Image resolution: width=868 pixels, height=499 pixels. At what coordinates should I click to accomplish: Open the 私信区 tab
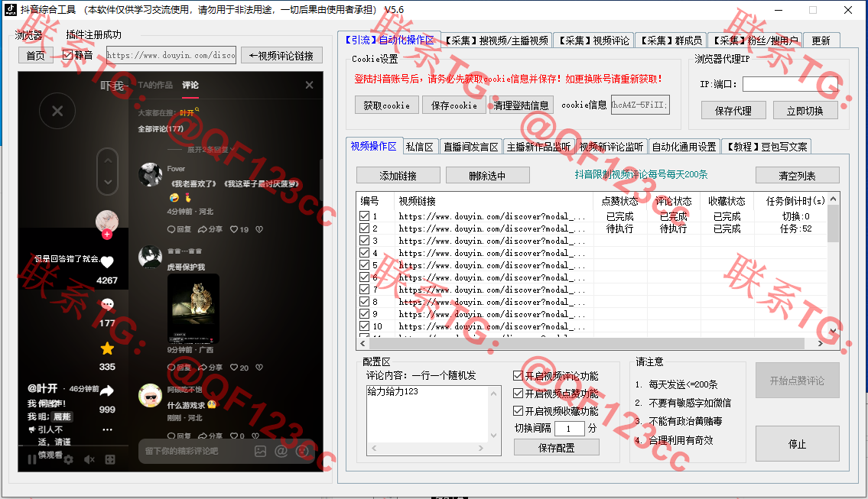(x=420, y=147)
